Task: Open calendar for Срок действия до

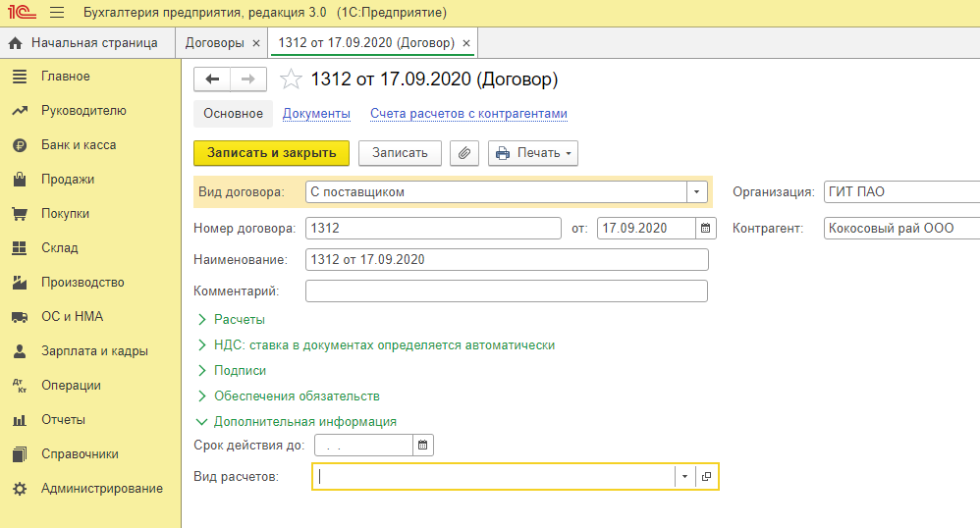Action: click(x=423, y=446)
